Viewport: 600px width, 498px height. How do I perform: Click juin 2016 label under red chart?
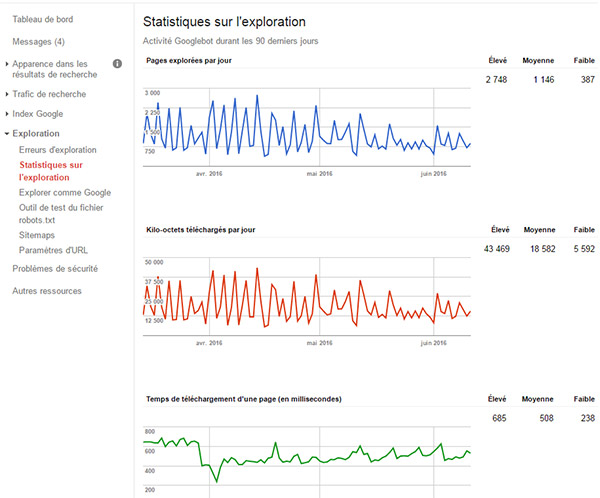coord(434,343)
